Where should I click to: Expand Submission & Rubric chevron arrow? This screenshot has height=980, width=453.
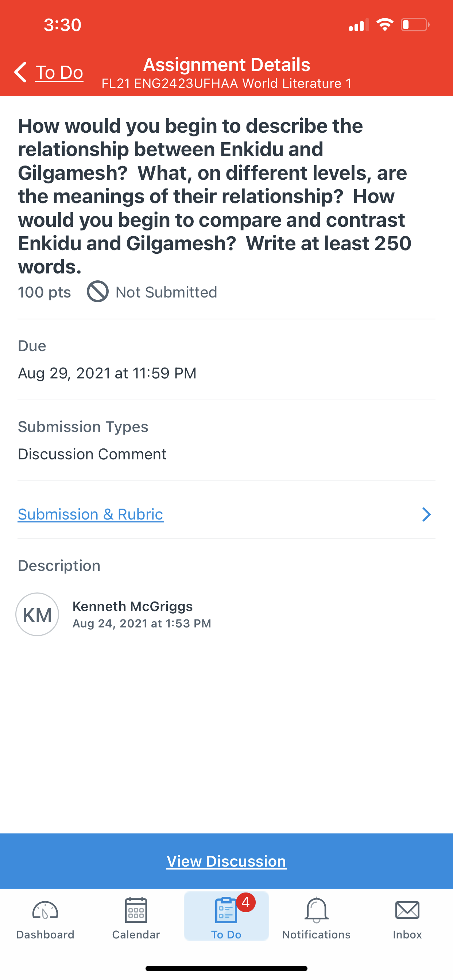coord(426,514)
